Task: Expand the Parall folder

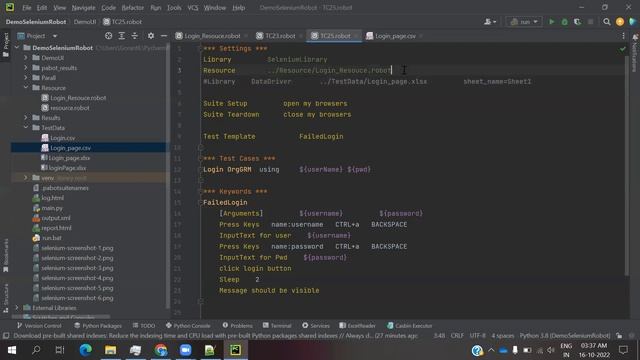Action: 26,78
